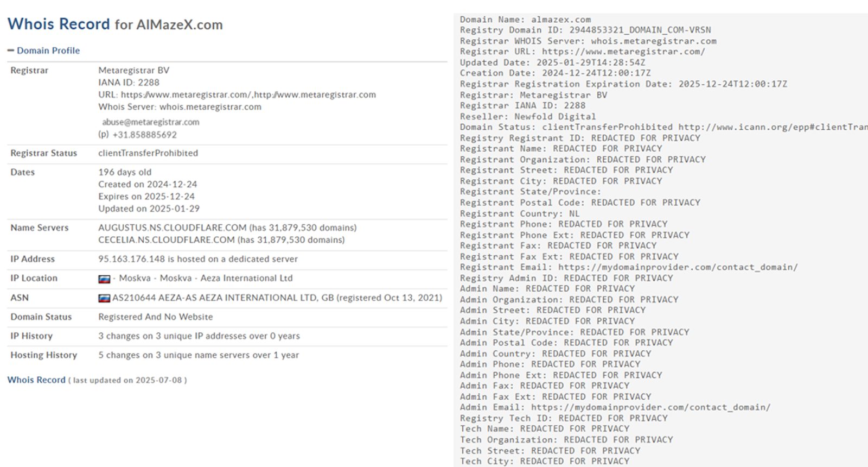
Task: Select Registrar IANA ID: 2288 raw line
Action: click(523, 105)
